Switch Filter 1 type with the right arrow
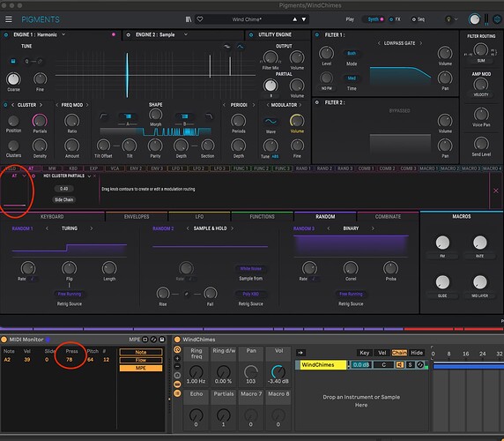 420,43
